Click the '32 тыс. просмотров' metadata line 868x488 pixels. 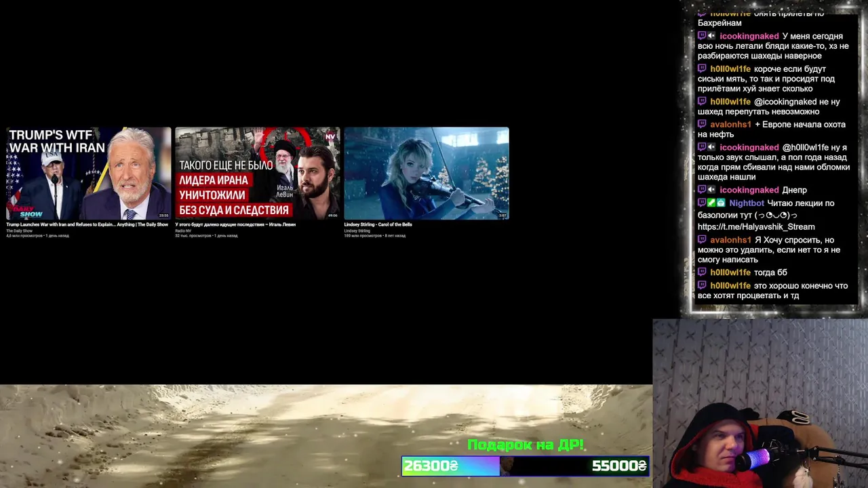(x=206, y=236)
